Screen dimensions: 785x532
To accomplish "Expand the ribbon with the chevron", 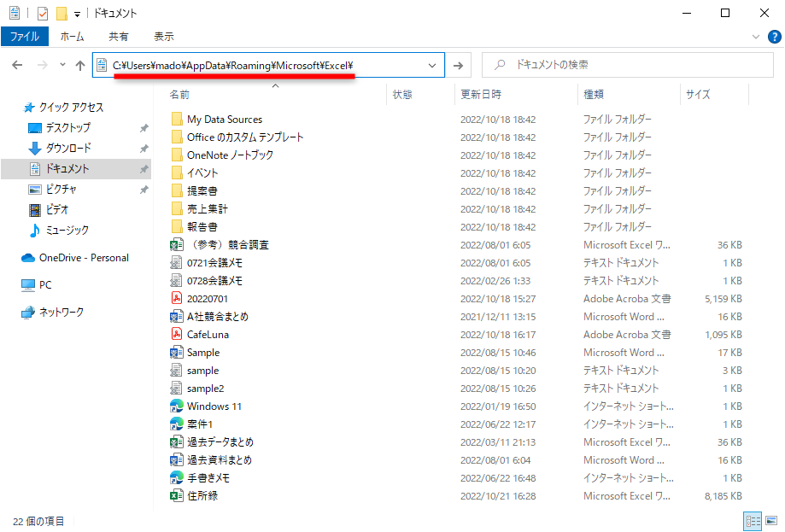I will click(756, 37).
